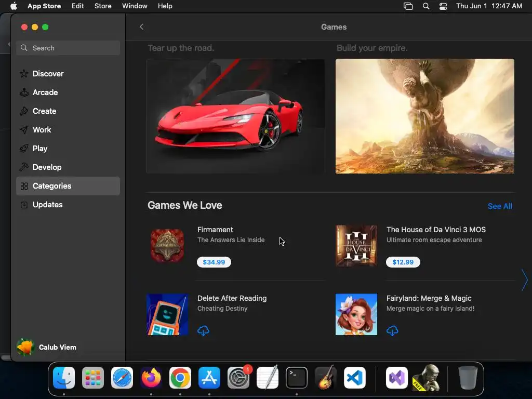Open the Play rocket icon

point(24,148)
